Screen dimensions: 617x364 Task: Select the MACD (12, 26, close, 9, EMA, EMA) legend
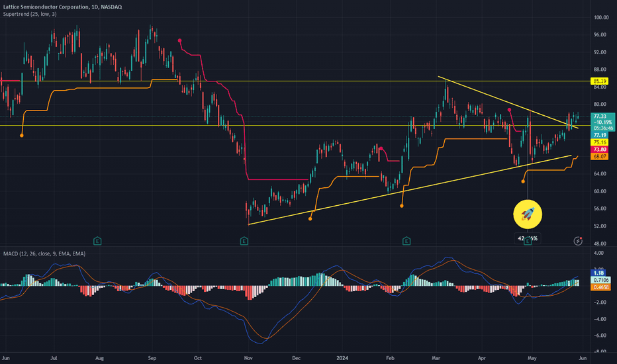coord(44,254)
